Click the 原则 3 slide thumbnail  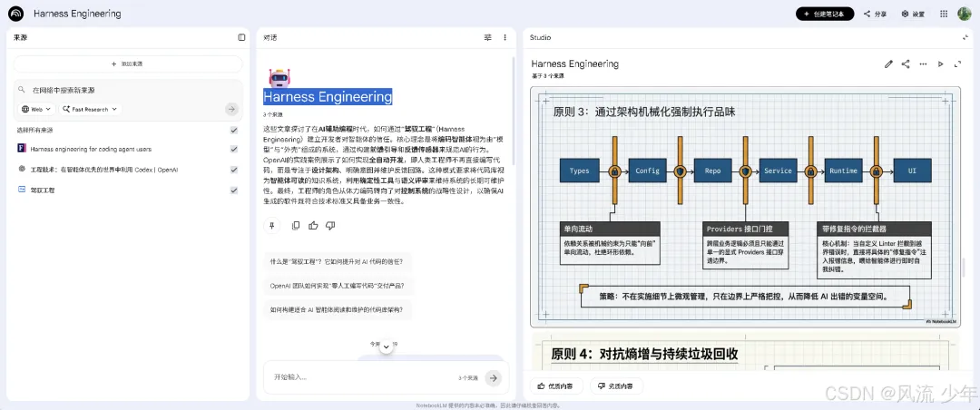[x=744, y=207]
